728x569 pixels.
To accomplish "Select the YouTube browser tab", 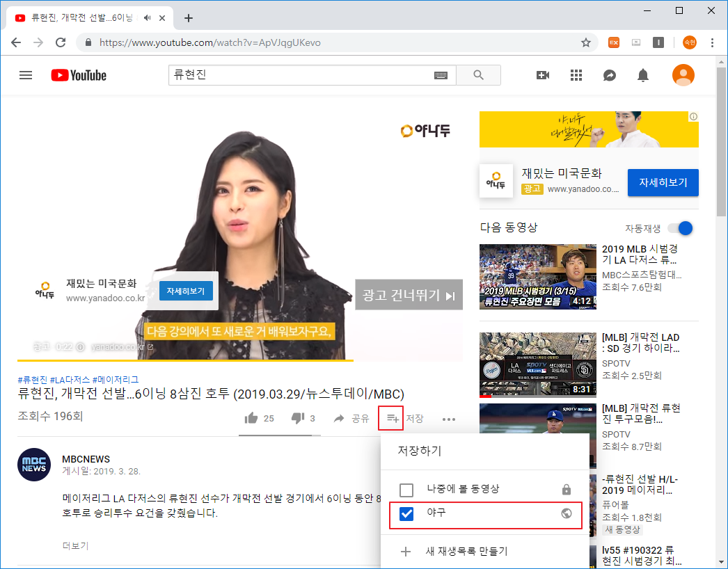I will point(90,18).
